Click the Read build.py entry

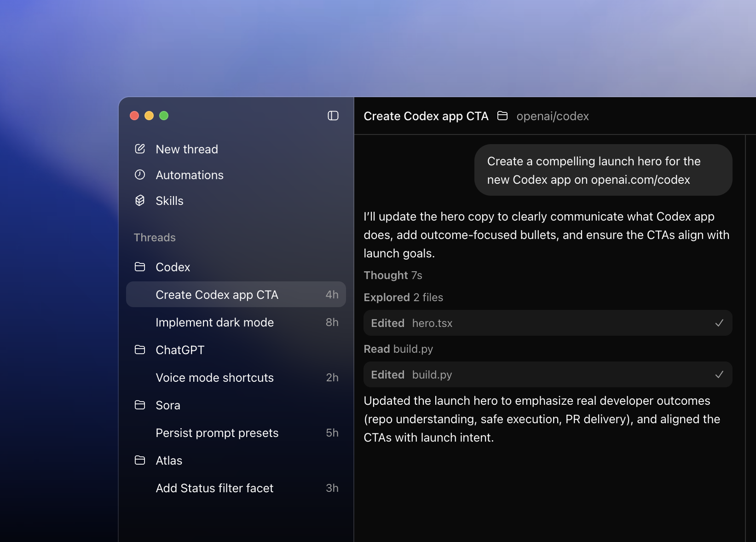[x=398, y=349]
